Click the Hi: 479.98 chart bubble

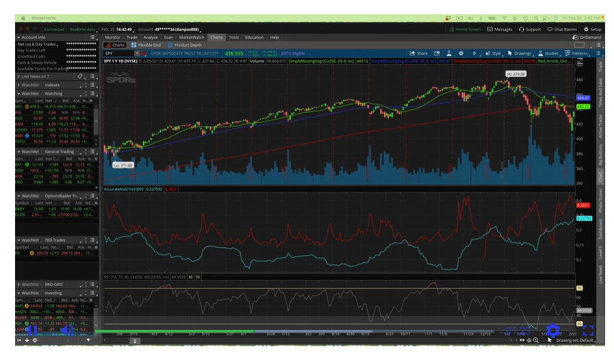pyautogui.click(x=515, y=74)
